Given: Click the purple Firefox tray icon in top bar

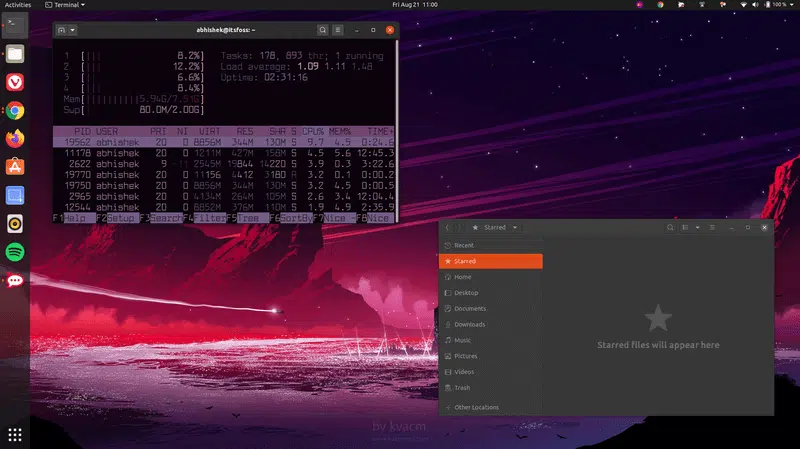Looking at the screenshot, I should [x=639, y=5].
